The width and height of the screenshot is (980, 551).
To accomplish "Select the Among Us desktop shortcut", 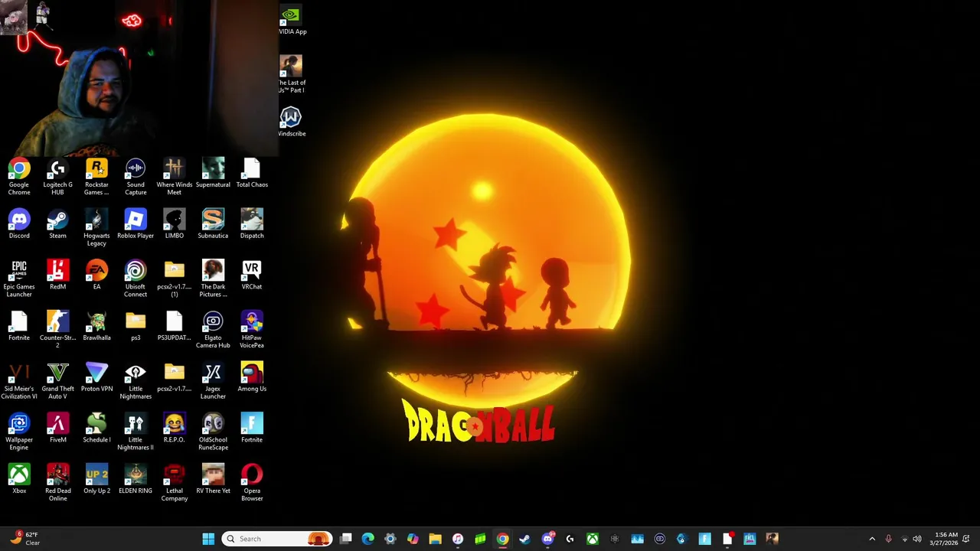I will point(252,377).
